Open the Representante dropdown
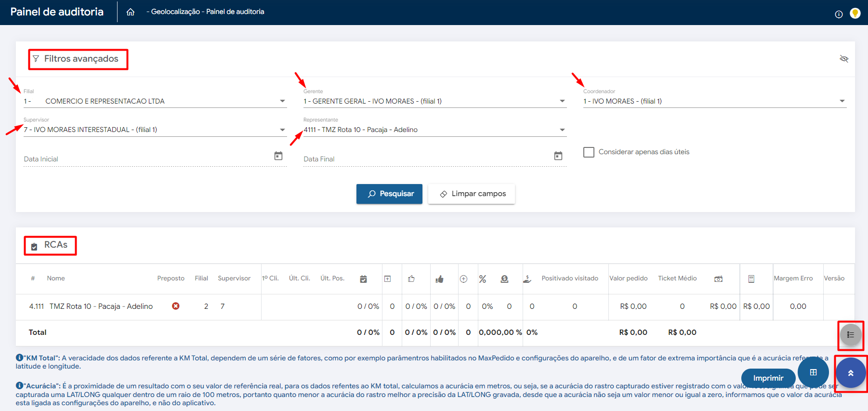Image resolution: width=868 pixels, height=411 pixels. coord(562,130)
